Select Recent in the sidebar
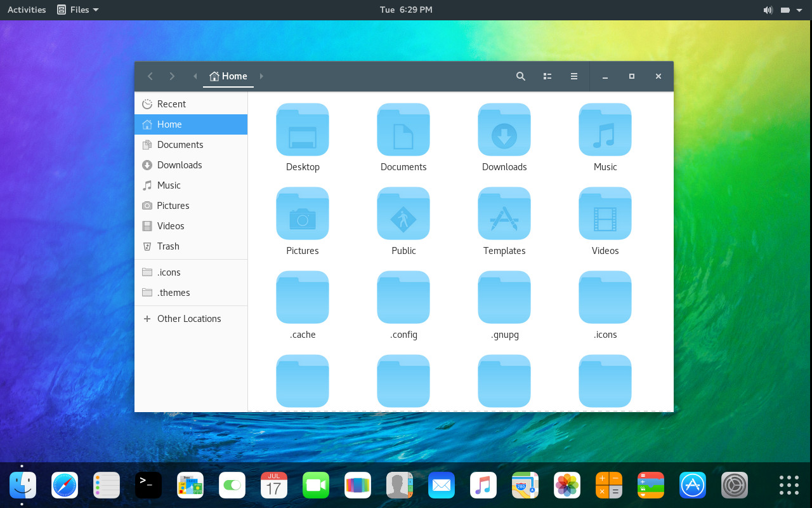 [171, 104]
